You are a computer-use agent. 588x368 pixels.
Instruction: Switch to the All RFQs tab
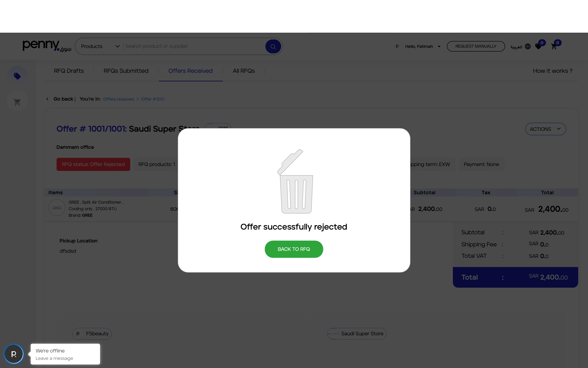pyautogui.click(x=244, y=71)
